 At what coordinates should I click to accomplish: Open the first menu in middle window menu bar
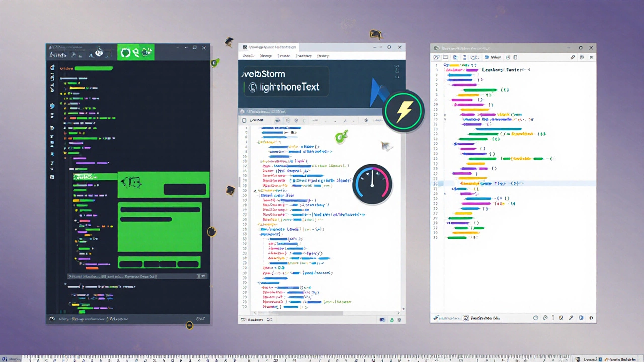pyautogui.click(x=249, y=56)
